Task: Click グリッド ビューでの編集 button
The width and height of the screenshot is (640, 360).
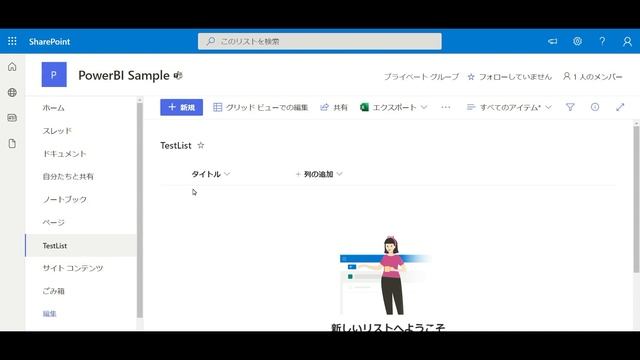Action: (260, 107)
